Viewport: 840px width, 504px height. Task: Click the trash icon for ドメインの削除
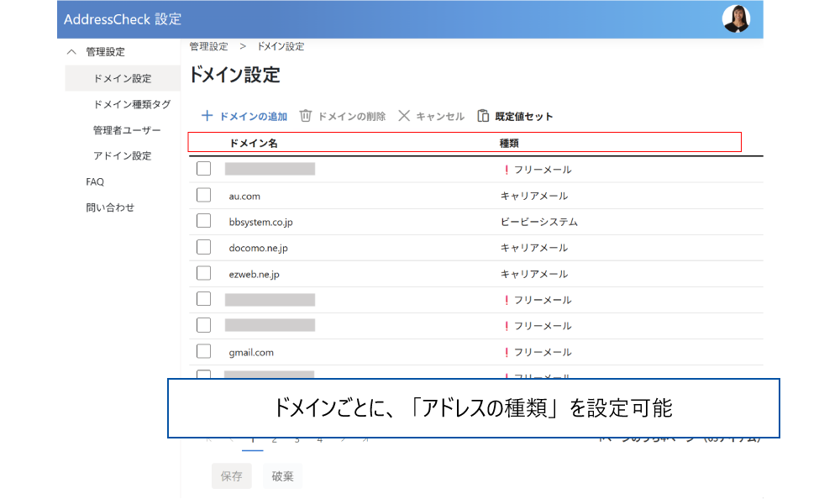point(306,116)
